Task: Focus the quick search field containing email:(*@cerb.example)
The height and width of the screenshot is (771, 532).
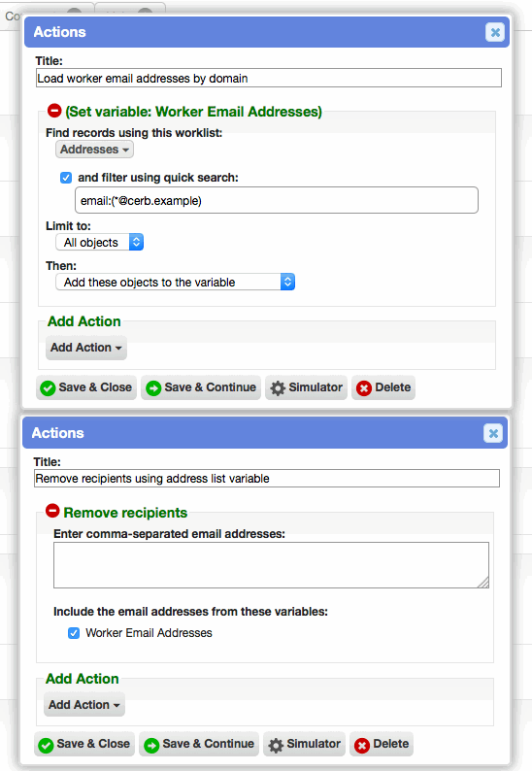Action: pyautogui.click(x=277, y=200)
